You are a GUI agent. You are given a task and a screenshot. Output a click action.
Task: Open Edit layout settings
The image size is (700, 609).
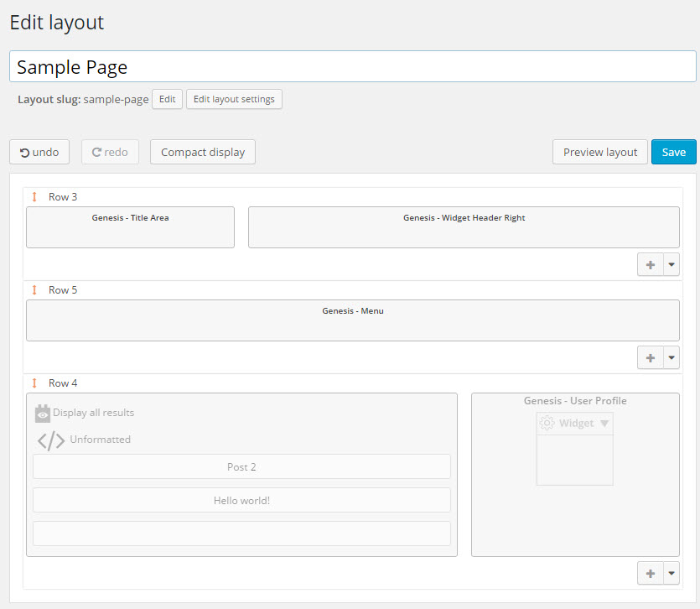(x=234, y=99)
